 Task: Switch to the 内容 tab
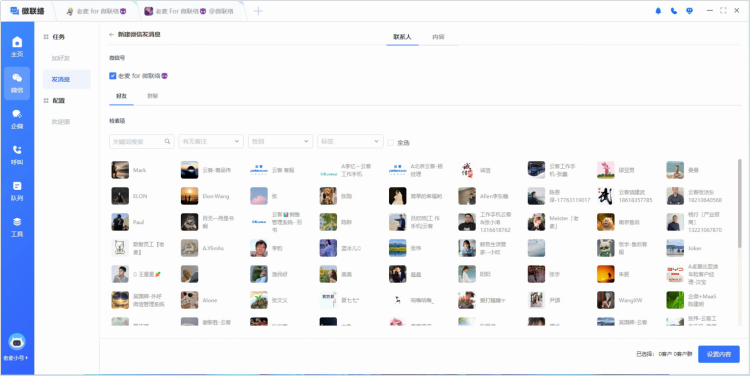[438, 37]
